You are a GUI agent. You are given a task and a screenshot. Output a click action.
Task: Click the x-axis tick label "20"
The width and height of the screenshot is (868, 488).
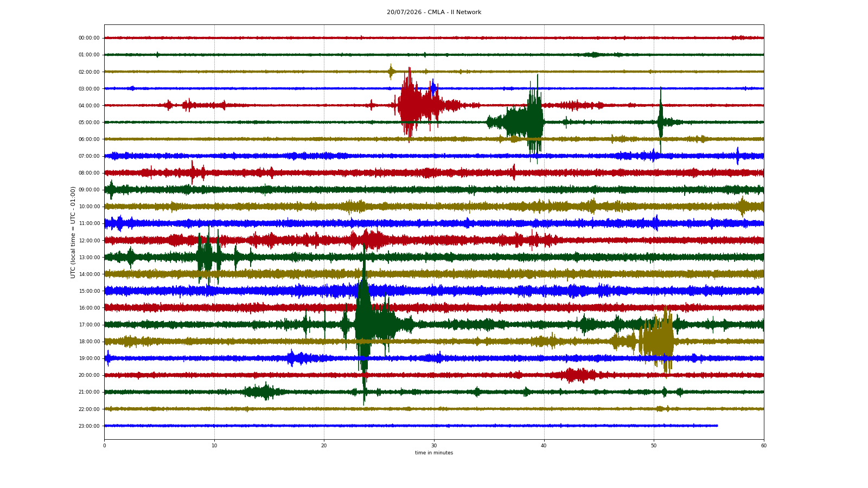(324, 446)
